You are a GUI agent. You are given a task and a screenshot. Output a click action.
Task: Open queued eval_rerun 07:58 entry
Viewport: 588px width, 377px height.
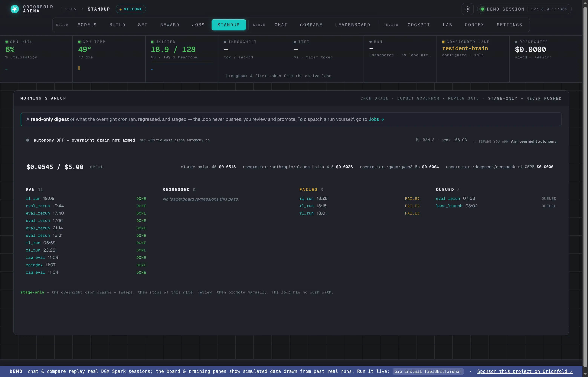(x=496, y=198)
